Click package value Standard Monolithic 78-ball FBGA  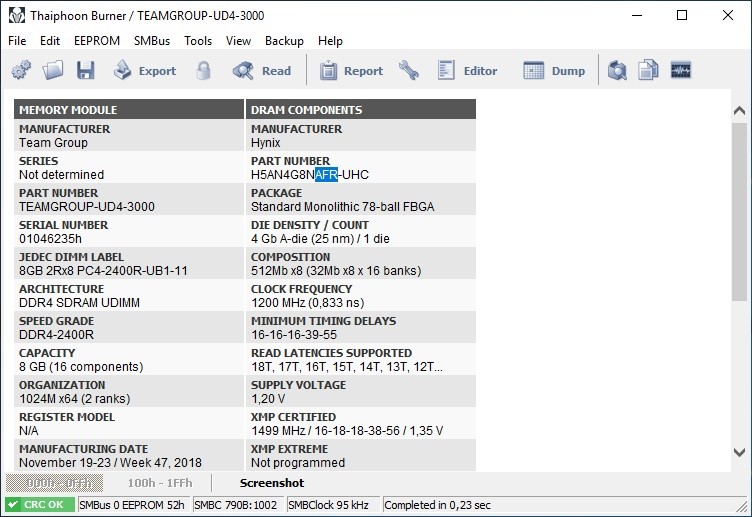(x=342, y=207)
